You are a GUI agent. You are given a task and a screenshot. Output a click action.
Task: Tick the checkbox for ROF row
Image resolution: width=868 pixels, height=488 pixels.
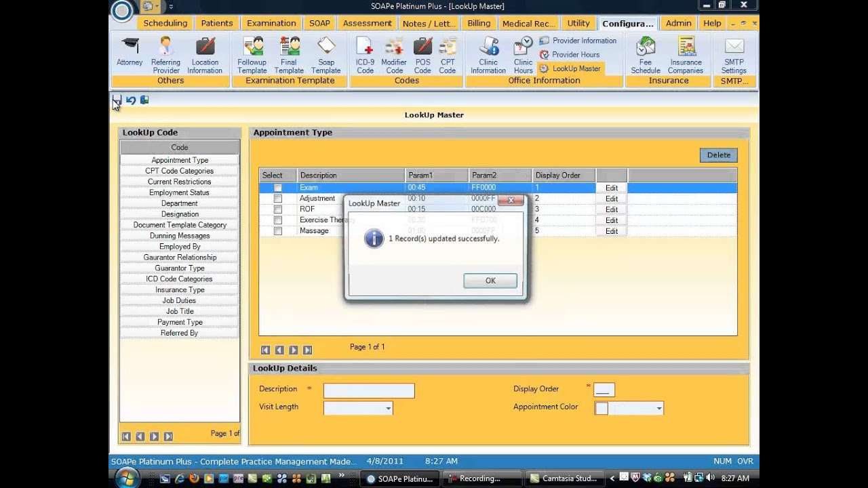click(278, 209)
